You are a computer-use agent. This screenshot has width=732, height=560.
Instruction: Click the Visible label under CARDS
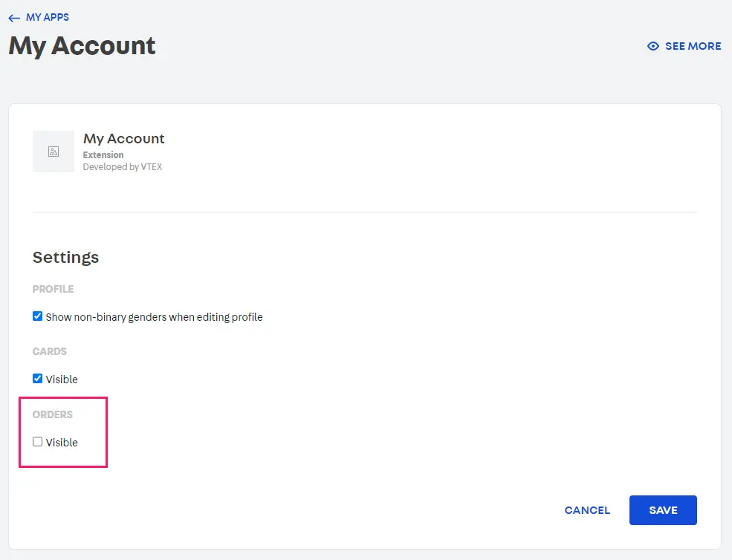tap(62, 380)
